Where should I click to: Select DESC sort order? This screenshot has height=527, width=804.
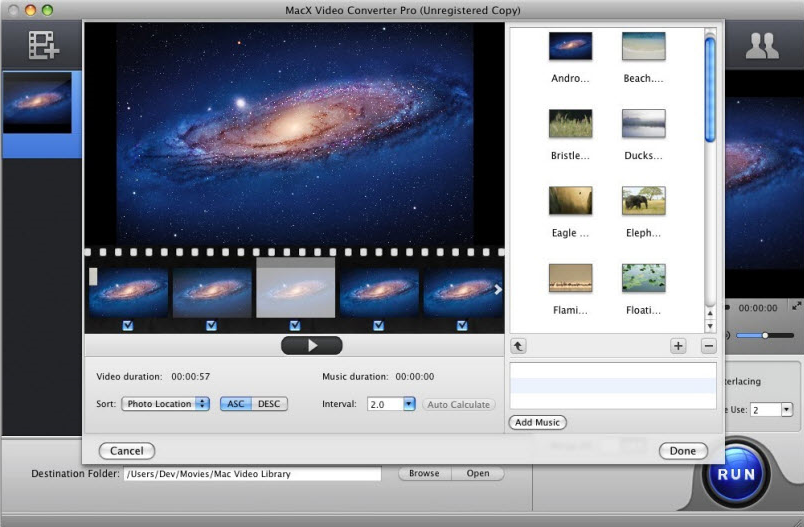269,404
